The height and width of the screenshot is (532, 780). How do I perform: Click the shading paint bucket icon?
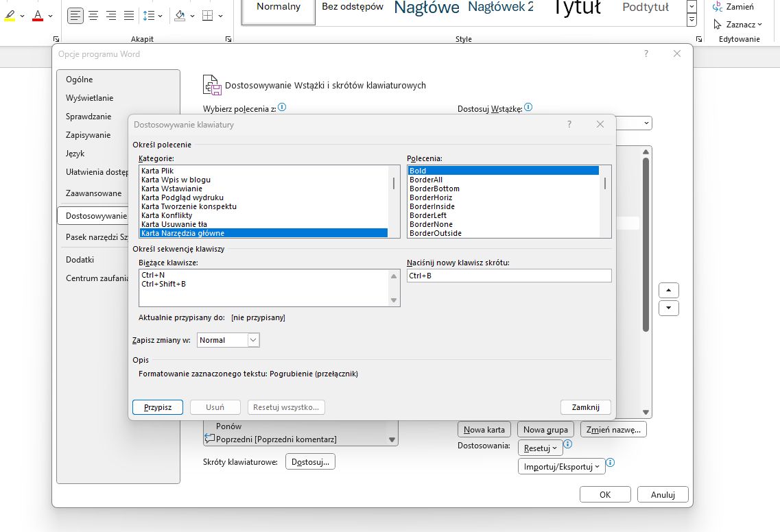coord(179,15)
